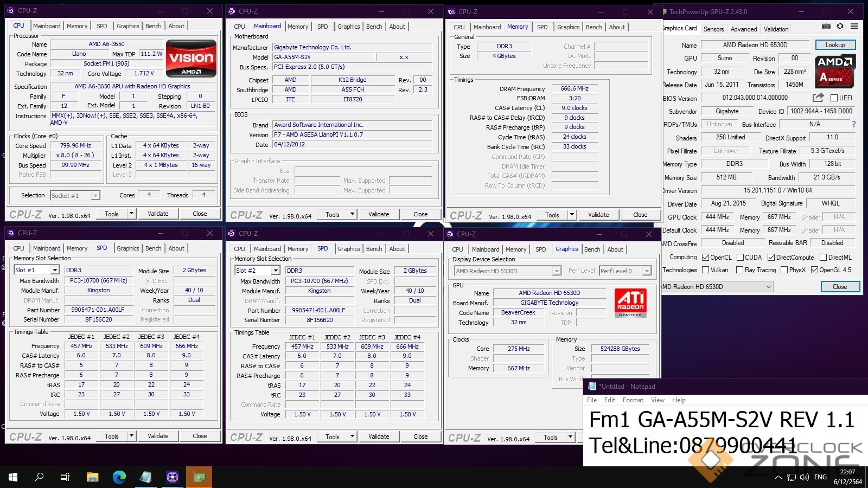Screen dimensions: 868x488
Task: Switch to the Validation tab in GPU-Z
Action: (776, 29)
